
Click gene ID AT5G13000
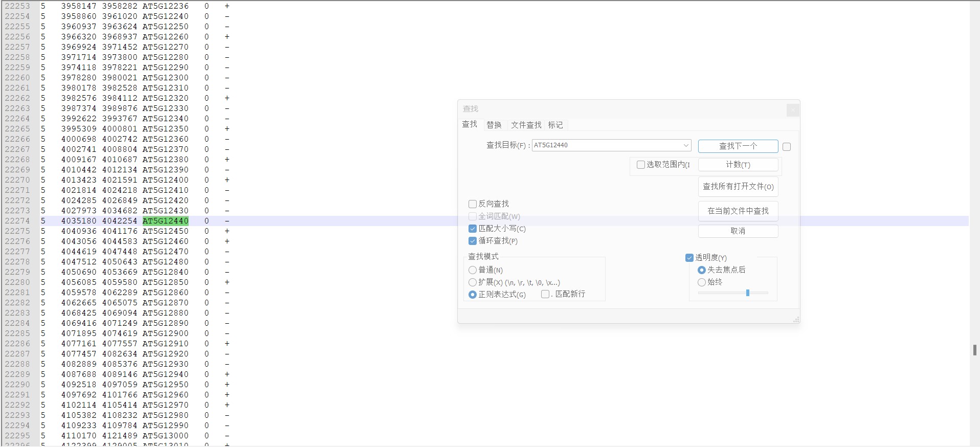click(165, 436)
